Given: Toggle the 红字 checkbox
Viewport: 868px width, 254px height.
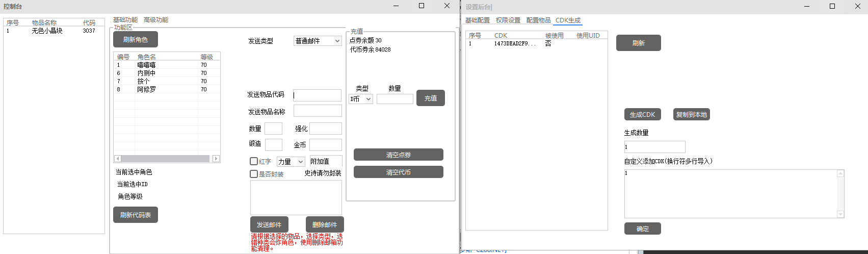Looking at the screenshot, I should [x=254, y=161].
